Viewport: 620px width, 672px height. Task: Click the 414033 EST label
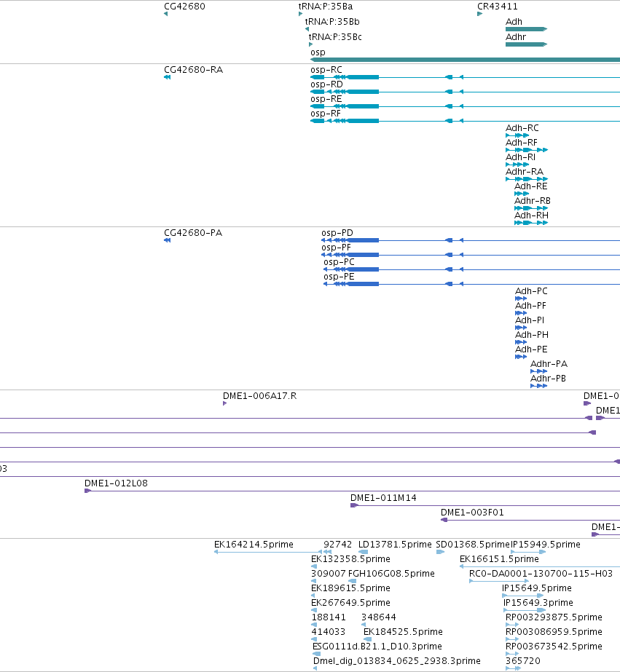(x=328, y=632)
